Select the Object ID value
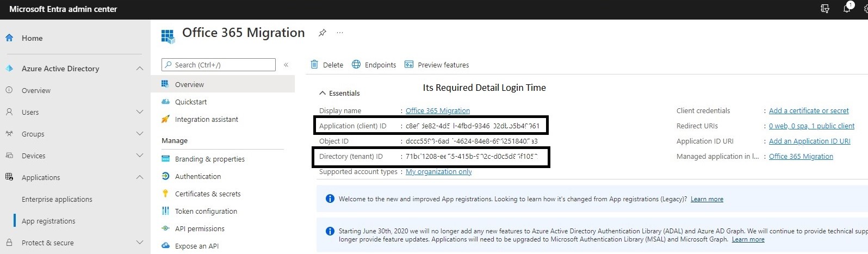The image size is (868, 254). (472, 141)
